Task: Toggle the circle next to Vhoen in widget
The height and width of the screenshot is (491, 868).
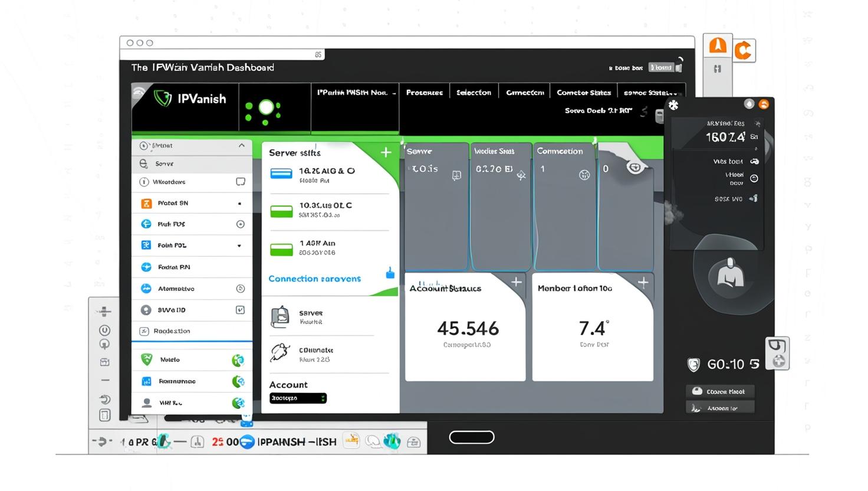Action: pos(754,178)
